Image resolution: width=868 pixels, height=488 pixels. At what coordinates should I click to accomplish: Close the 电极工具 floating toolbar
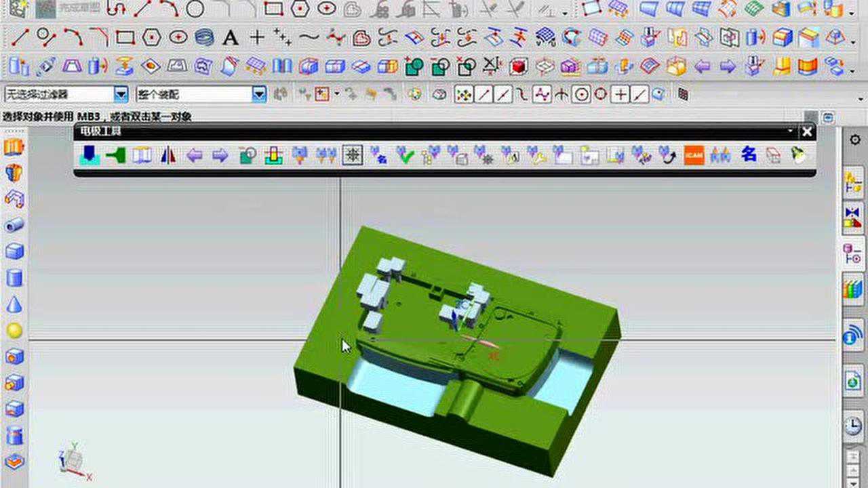[806, 131]
